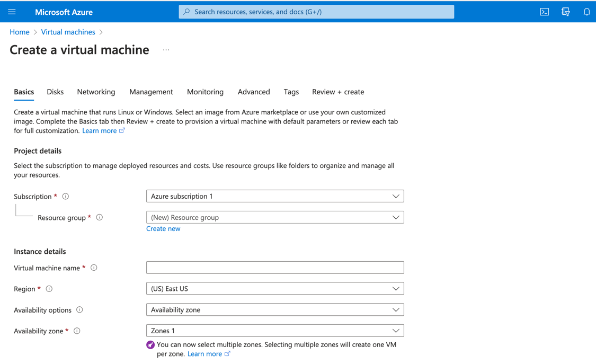Image resolution: width=596 pixels, height=364 pixels.
Task: Go to Home in the breadcrumb
Action: click(20, 32)
